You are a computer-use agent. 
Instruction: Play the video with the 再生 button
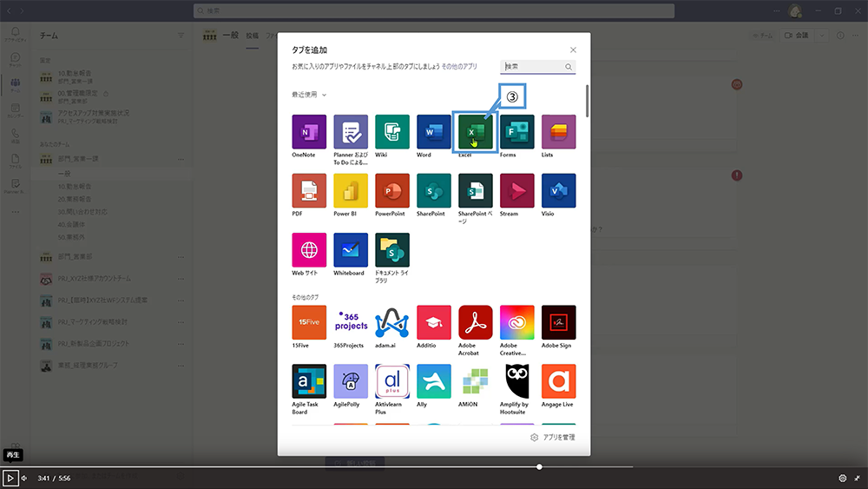(x=10, y=478)
